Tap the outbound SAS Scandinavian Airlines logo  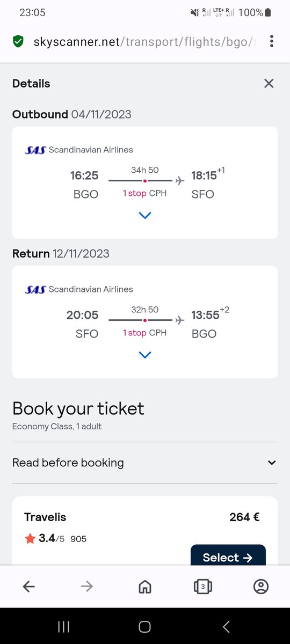(x=35, y=150)
